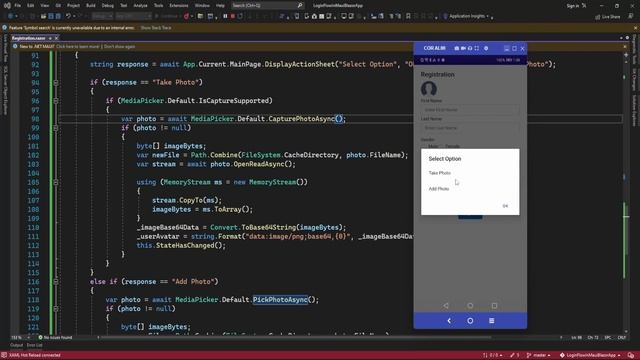The height and width of the screenshot is (360, 640).
Task: Click the OK button in Select Option dialog
Action: (x=505, y=206)
